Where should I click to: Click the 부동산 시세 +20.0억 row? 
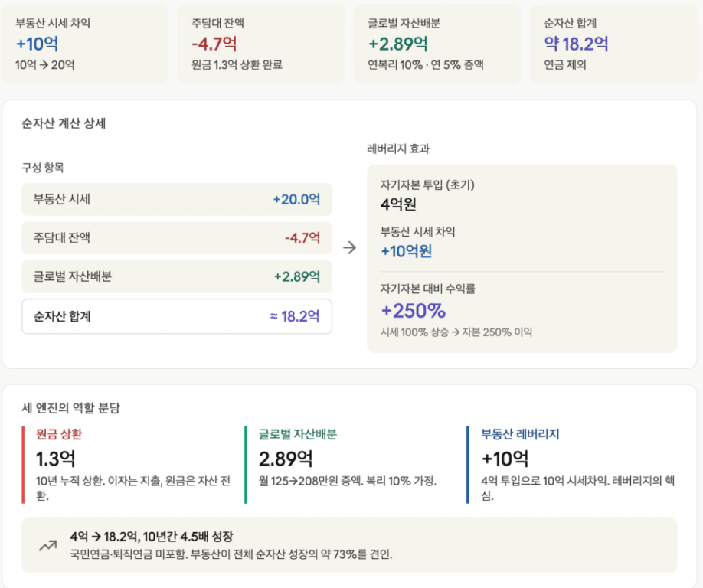coord(177,199)
